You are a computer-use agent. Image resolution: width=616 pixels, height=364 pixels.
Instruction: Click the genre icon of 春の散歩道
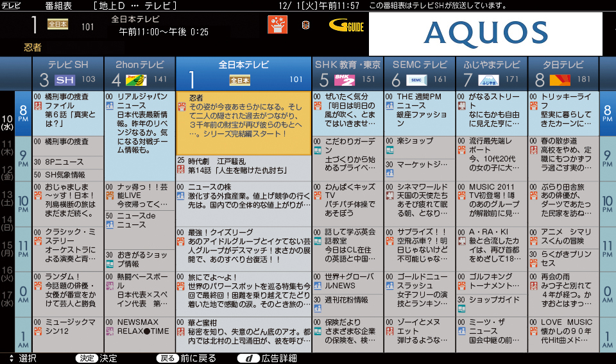[533, 150]
